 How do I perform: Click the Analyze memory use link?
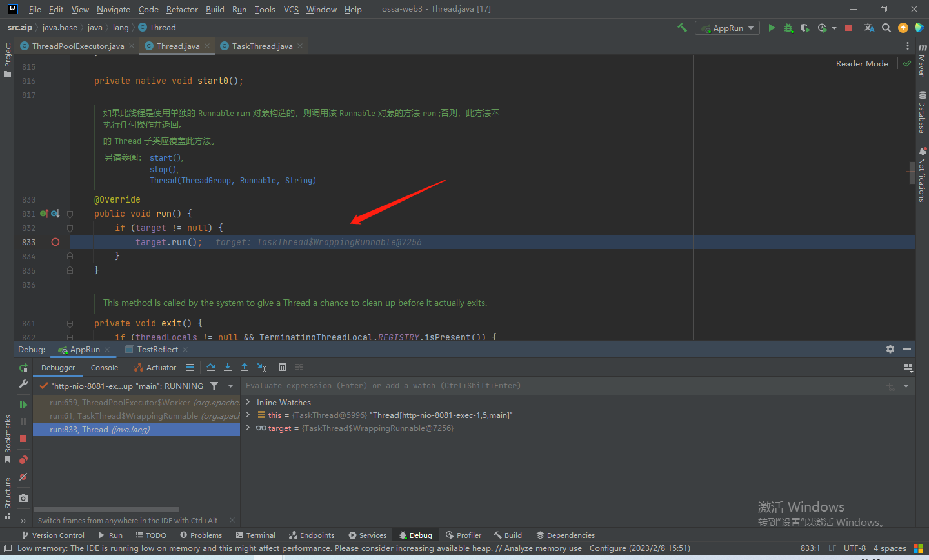click(x=543, y=548)
